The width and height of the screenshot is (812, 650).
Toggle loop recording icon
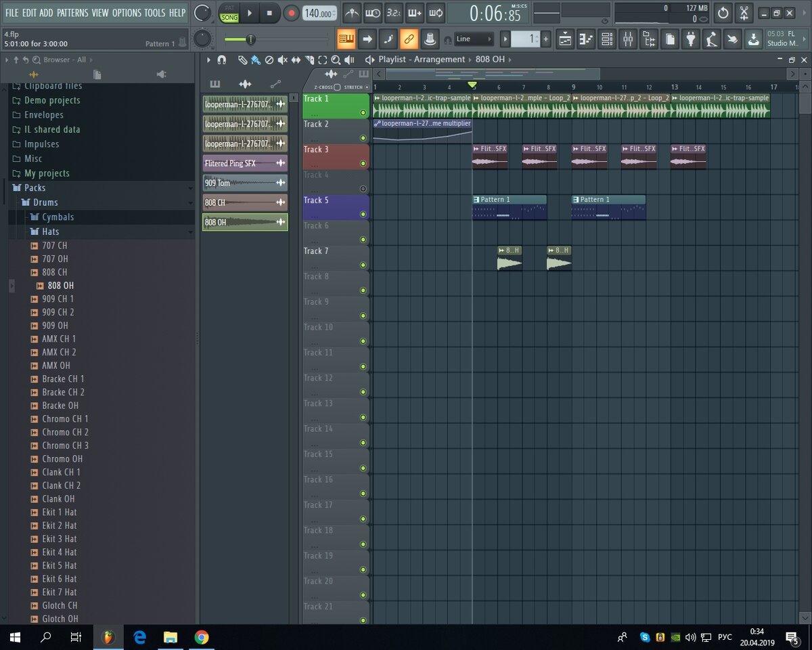click(x=436, y=12)
